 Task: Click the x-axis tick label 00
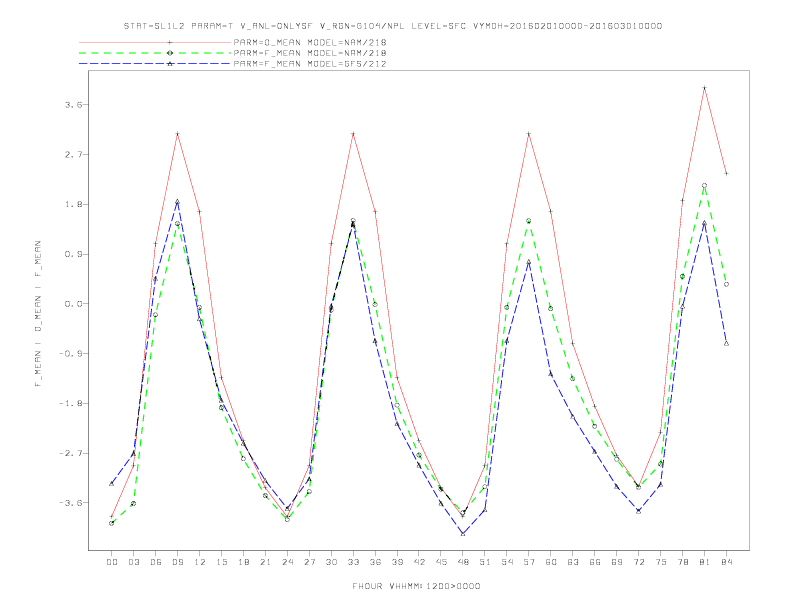coord(112,562)
